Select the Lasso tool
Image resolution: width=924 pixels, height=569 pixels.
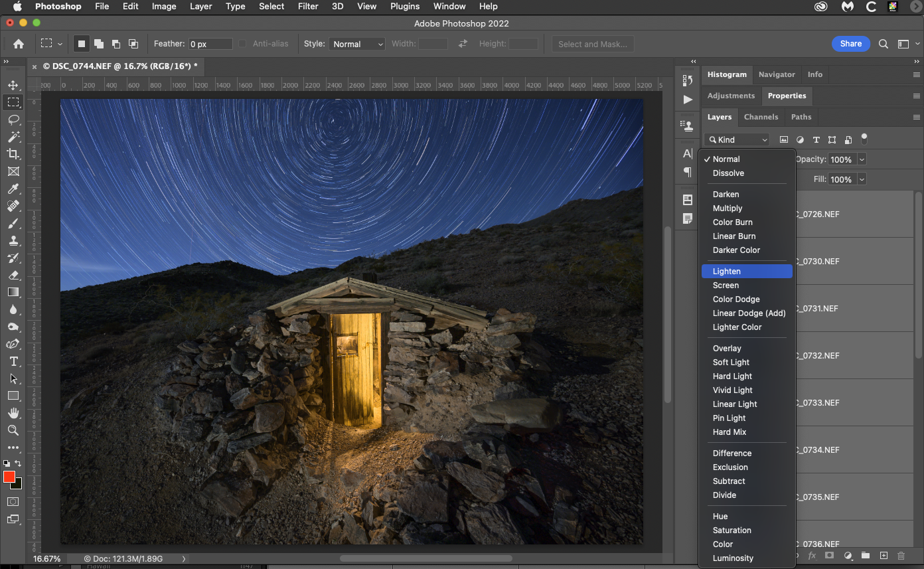click(x=14, y=120)
